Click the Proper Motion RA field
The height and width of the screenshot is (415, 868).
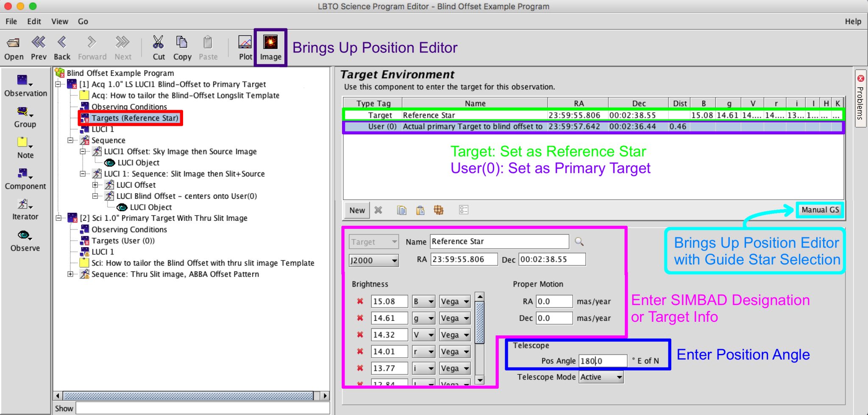click(554, 301)
